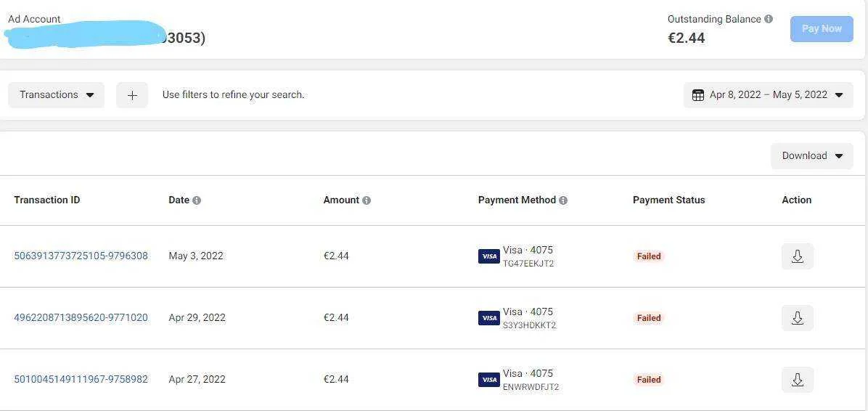Open the Transactions dropdown
This screenshot has width=868, height=411.
(57, 94)
